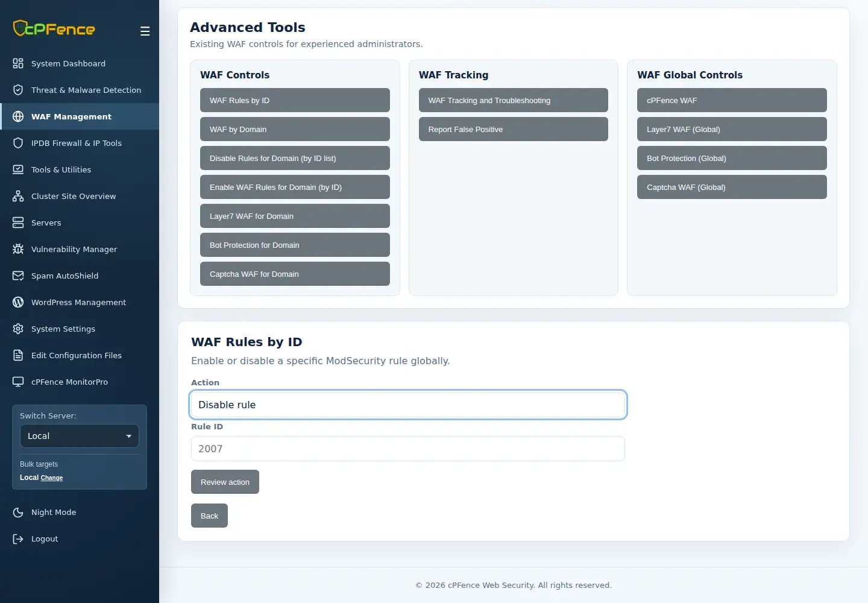Click the Edit Configuration Files document icon

(18, 355)
